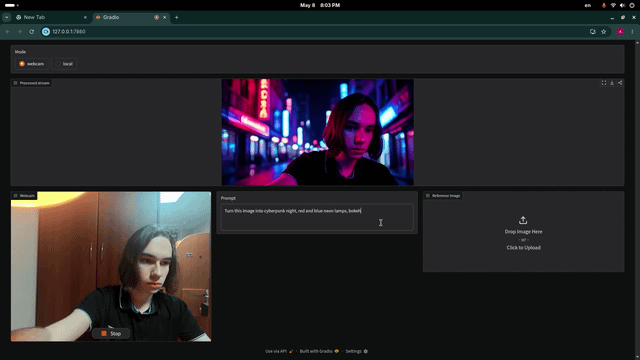Open the volume icon in system tray
The height and width of the screenshot is (360, 640).
click(x=622, y=5)
